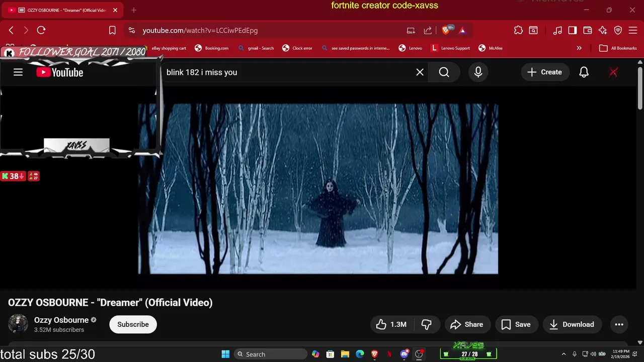Launch Microsoft Edge from taskbar
This screenshot has height=362, width=644.
360,354
